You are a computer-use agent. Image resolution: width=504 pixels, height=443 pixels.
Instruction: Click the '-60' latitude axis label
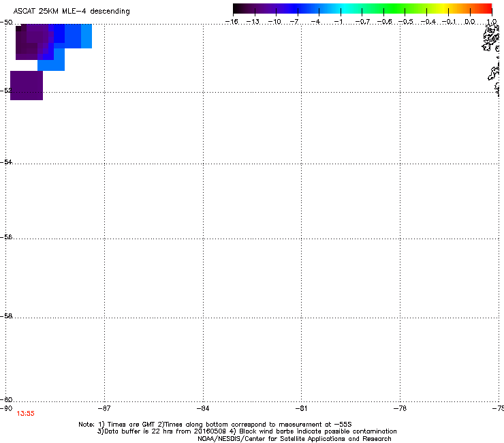6,399
